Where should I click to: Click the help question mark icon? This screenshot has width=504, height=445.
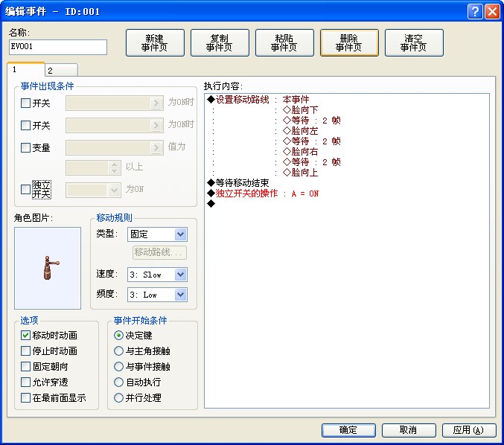point(475,12)
